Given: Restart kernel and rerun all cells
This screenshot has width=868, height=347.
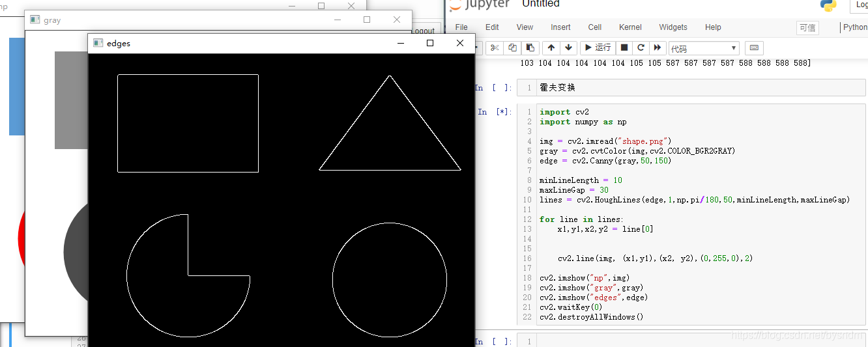Looking at the screenshot, I should point(658,48).
